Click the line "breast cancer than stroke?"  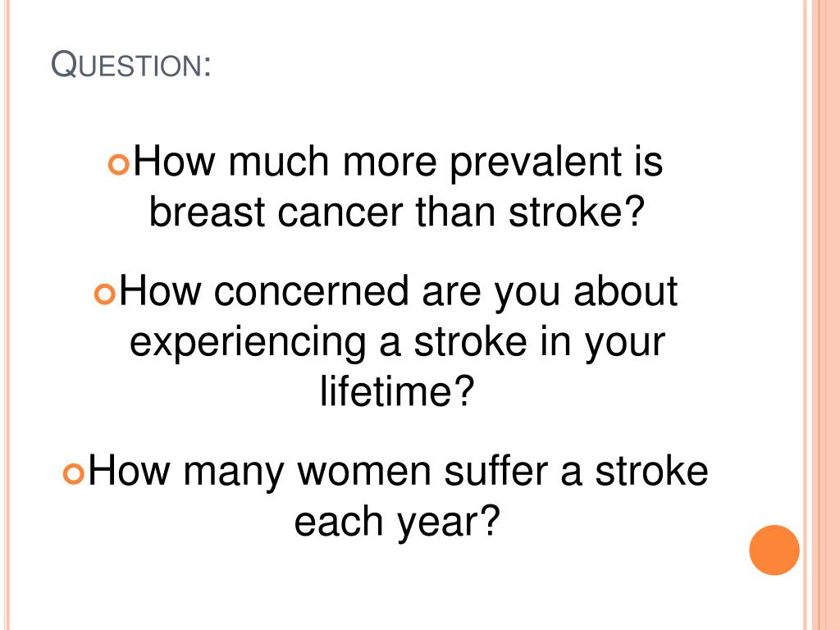pyautogui.click(x=396, y=212)
